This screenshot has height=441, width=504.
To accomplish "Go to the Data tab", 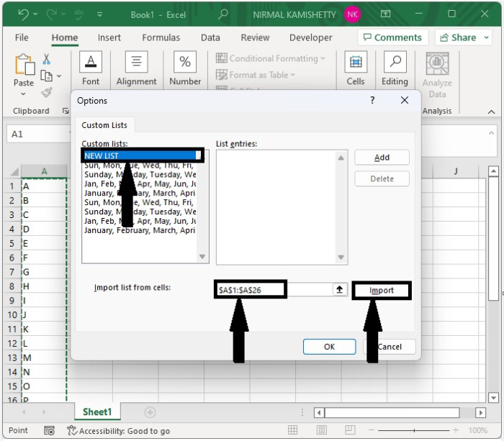I will coord(210,37).
